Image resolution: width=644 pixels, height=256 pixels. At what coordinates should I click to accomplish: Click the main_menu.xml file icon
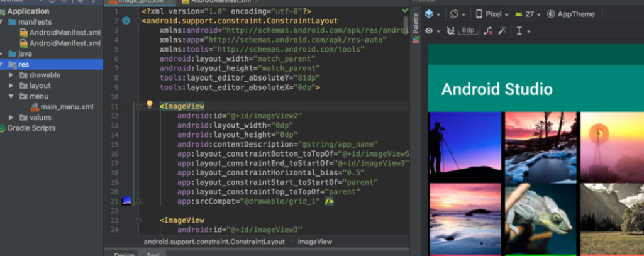[x=35, y=107]
